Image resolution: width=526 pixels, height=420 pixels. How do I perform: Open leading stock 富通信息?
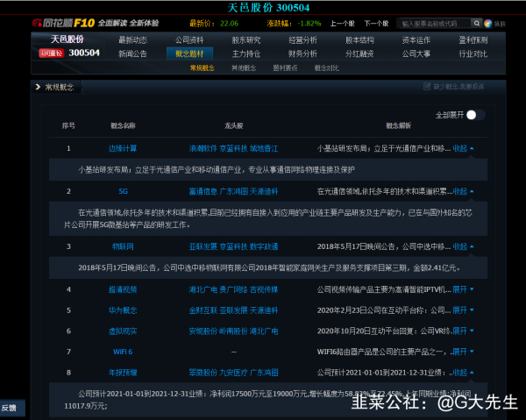(203, 191)
